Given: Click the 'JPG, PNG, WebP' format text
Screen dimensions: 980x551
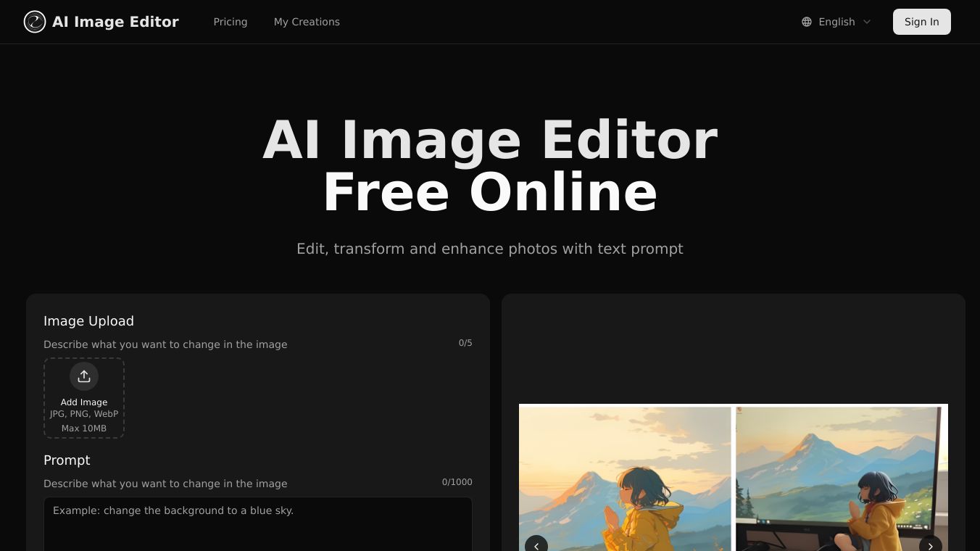Looking at the screenshot, I should pyautogui.click(x=84, y=414).
